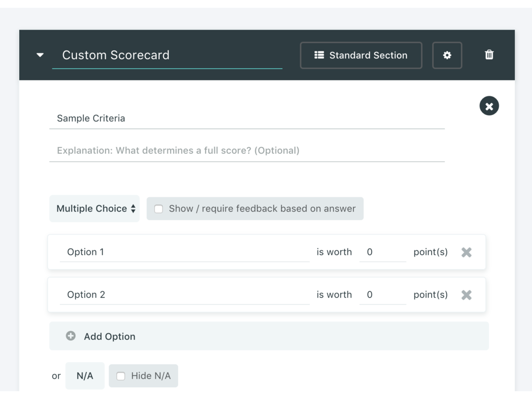The width and height of the screenshot is (532, 399).
Task: Open section settings gear icon
Action: tap(447, 55)
